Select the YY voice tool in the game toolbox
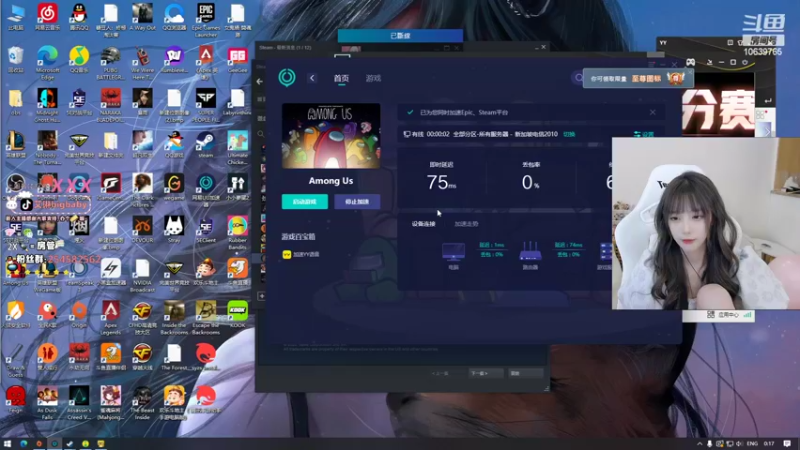 click(x=301, y=254)
